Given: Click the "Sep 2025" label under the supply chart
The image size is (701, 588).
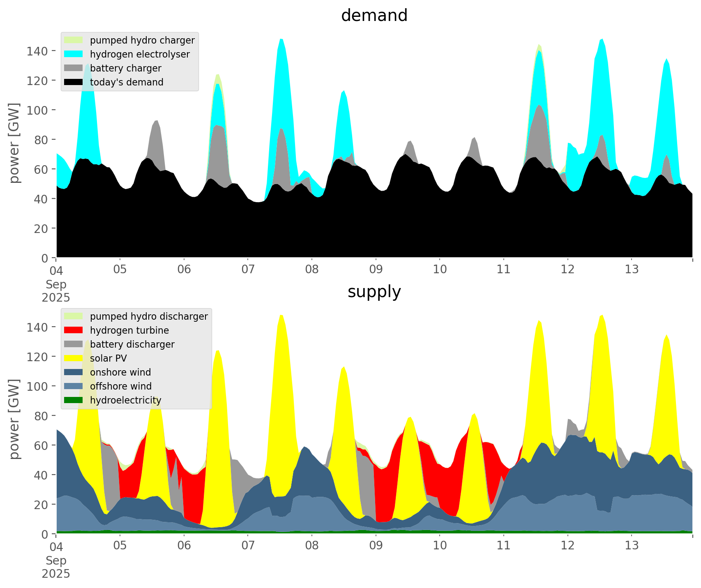Looking at the screenshot, I should 56,567.
